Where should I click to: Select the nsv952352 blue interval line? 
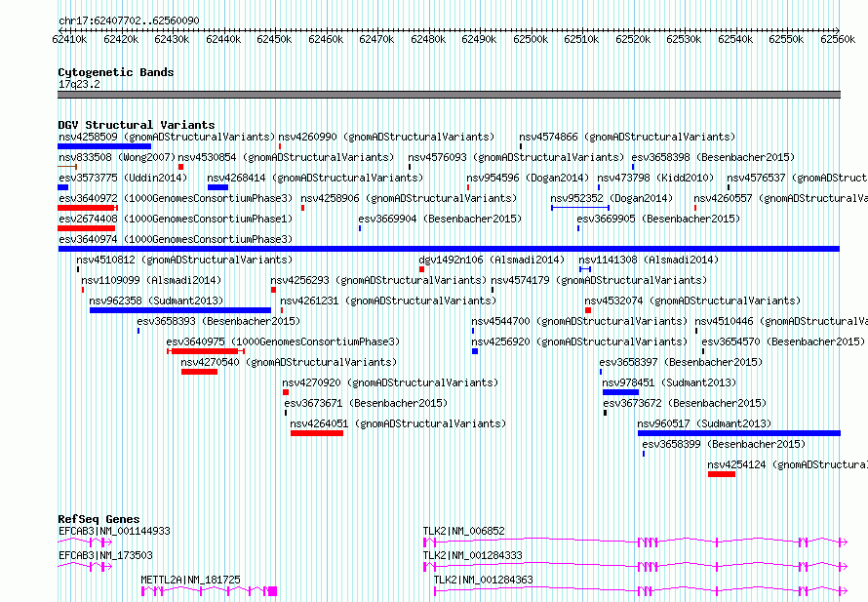pos(580,208)
